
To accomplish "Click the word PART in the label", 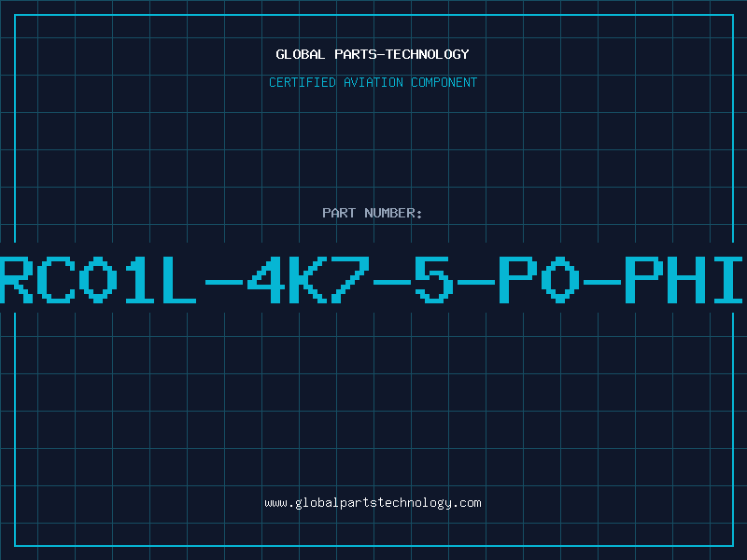I will click(x=339, y=213).
